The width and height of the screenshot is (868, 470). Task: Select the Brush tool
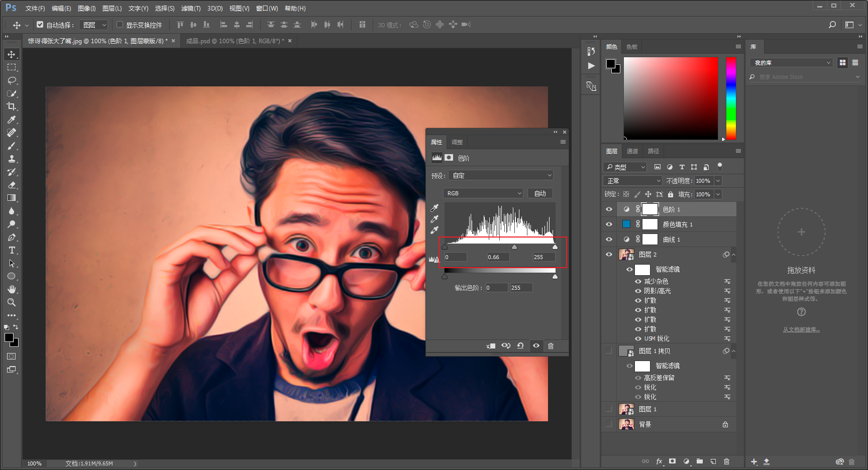(12, 146)
